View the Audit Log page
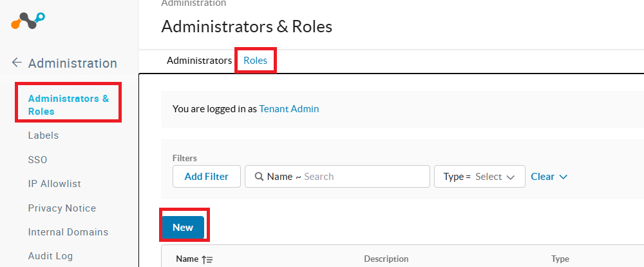This screenshot has width=644, height=267. click(x=50, y=256)
